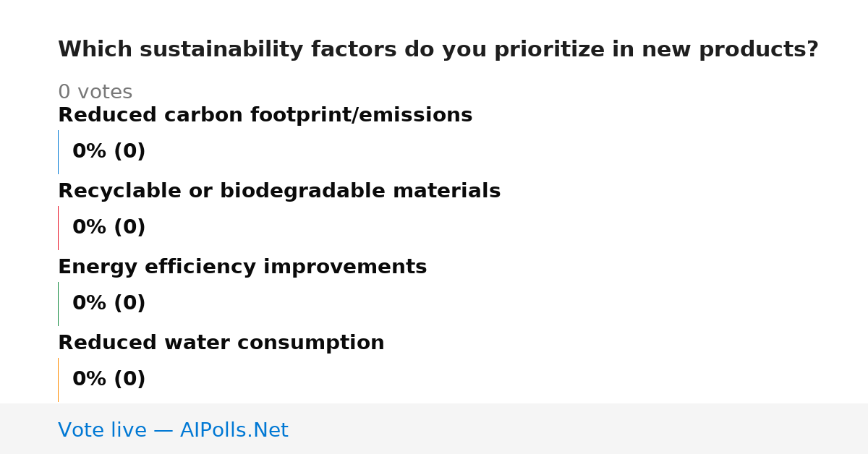The height and width of the screenshot is (454, 868).
Task: Click the orange bar for water consumption
Action: [x=58, y=380]
